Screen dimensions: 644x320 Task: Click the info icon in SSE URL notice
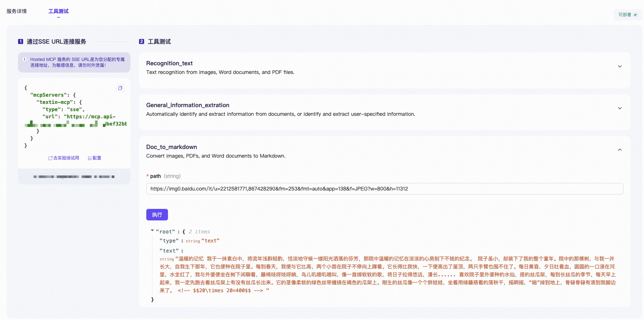click(25, 59)
